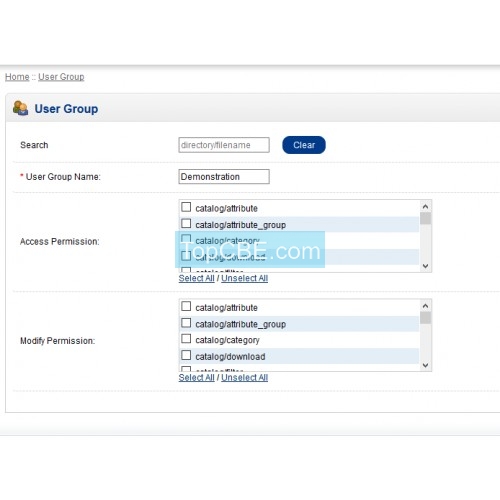Enable catalog/download in Modify Permission list
This screenshot has height=500, width=500.
(x=186, y=355)
